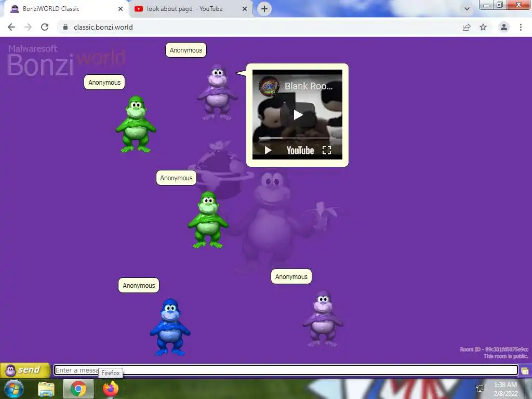Click Anonymous label above upper green Bonzi

[104, 83]
